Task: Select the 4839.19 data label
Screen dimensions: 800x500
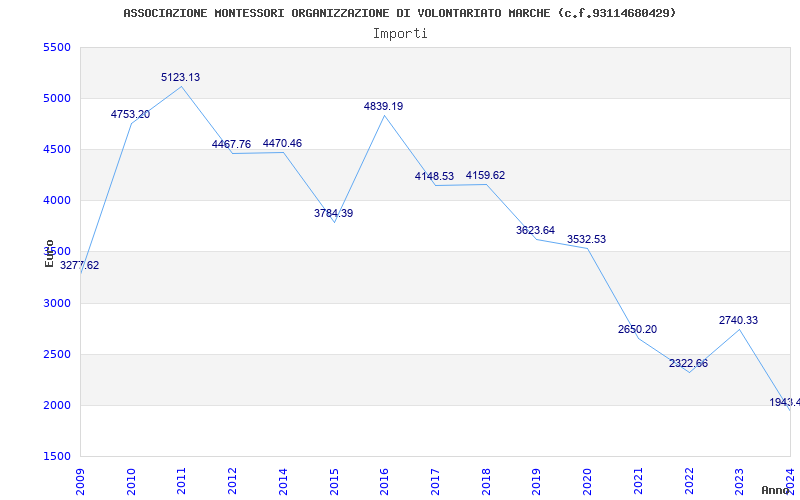Action: tap(383, 106)
